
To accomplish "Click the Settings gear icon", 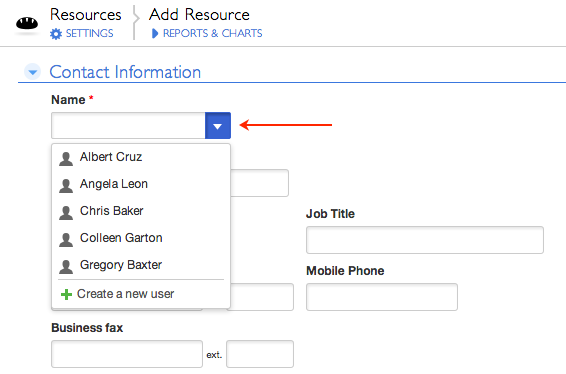I will (56, 34).
